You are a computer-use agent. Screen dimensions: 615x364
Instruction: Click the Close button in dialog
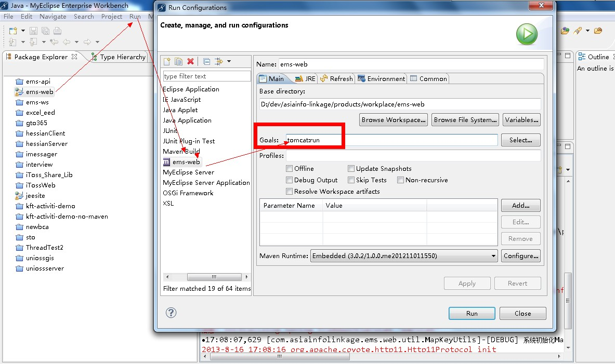coord(523,314)
